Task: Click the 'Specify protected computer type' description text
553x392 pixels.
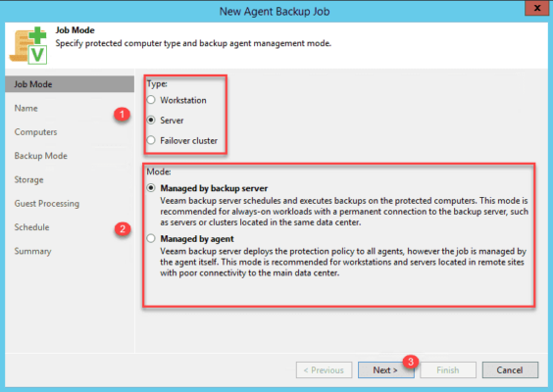Action: (x=193, y=43)
